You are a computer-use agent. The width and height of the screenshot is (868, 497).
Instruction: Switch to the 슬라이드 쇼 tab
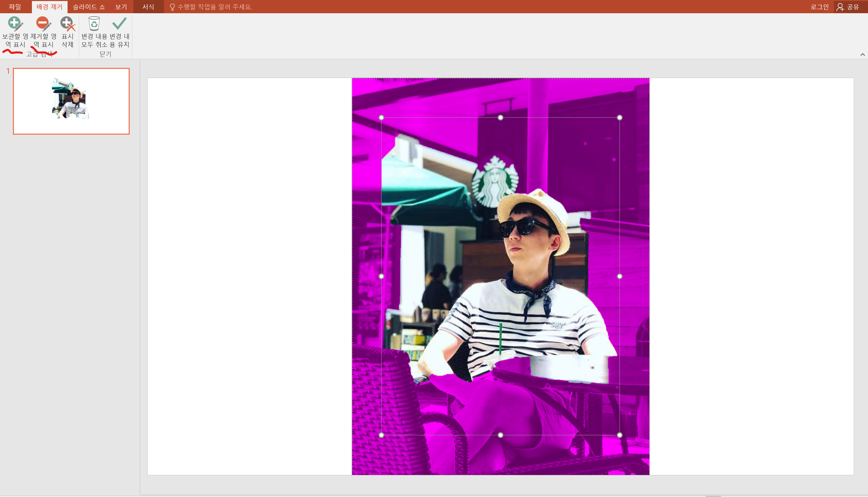(x=89, y=7)
